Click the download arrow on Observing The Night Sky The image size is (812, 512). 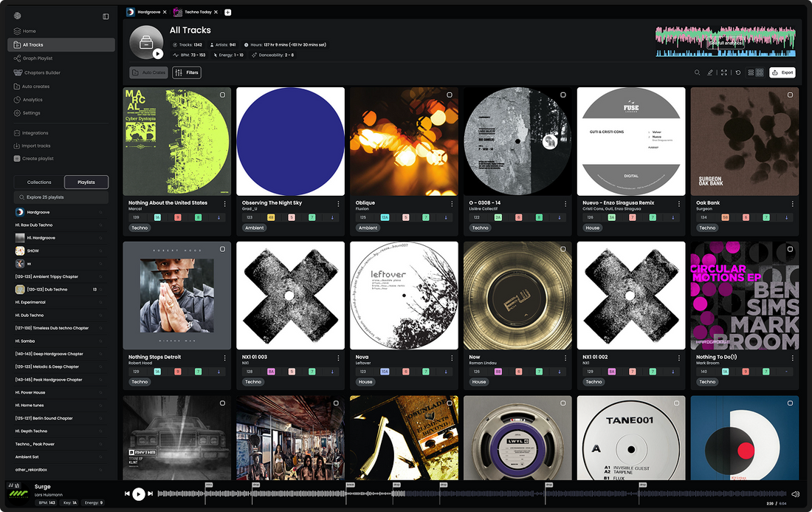click(x=332, y=218)
